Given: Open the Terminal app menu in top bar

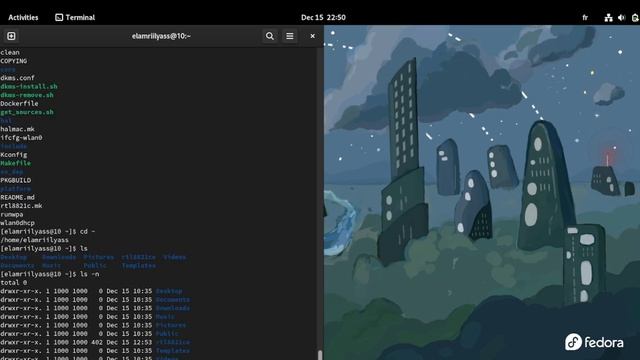Looking at the screenshot, I should pos(75,18).
